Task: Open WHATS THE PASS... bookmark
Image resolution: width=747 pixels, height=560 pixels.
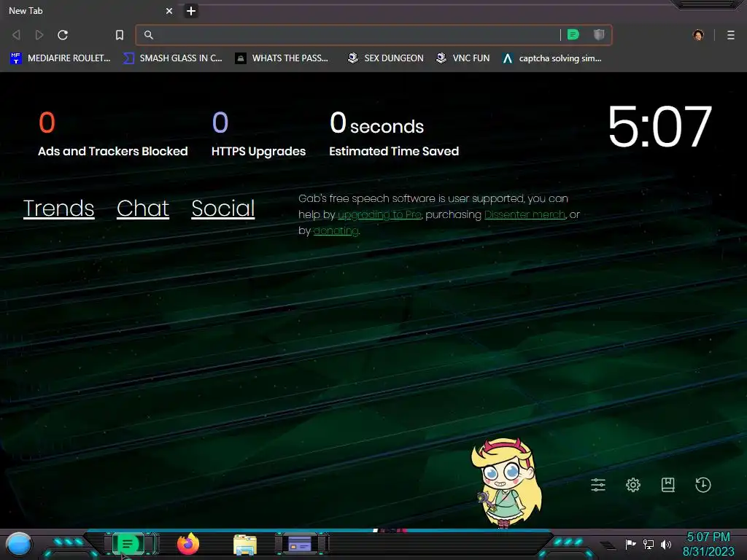Action: [282, 58]
